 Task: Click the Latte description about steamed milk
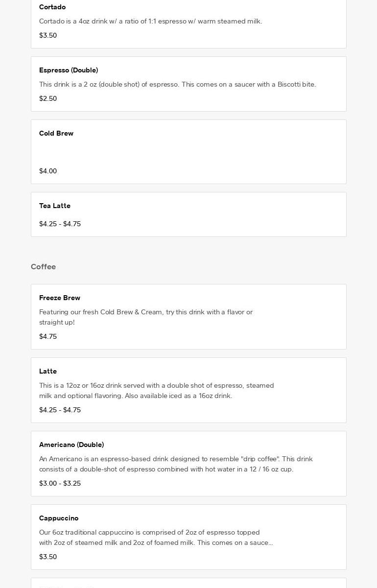(157, 390)
